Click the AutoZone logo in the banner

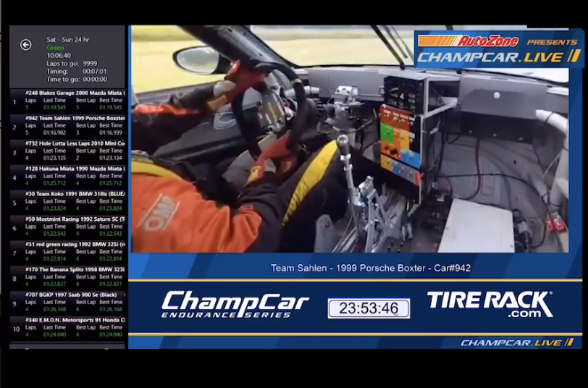click(x=468, y=41)
